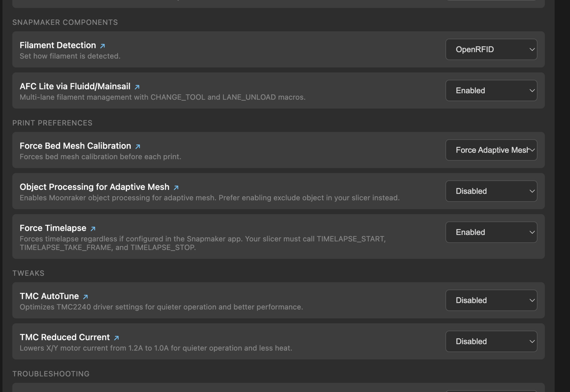The image size is (570, 392).
Task: Click 'Lowers X/Y motor current' description
Action: click(x=156, y=348)
